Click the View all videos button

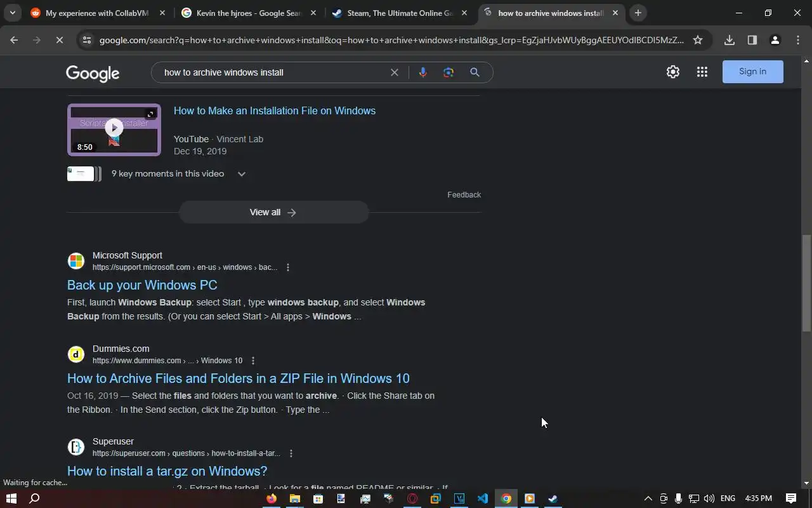(x=273, y=212)
